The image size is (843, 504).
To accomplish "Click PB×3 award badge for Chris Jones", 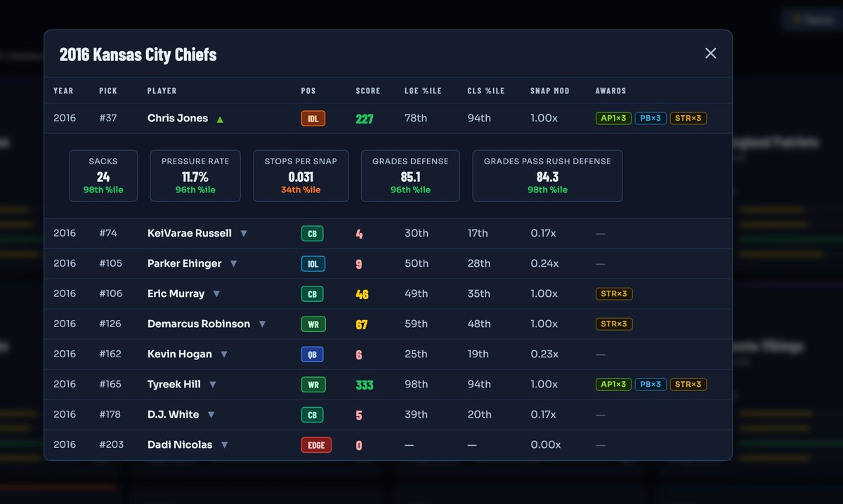I will (651, 118).
